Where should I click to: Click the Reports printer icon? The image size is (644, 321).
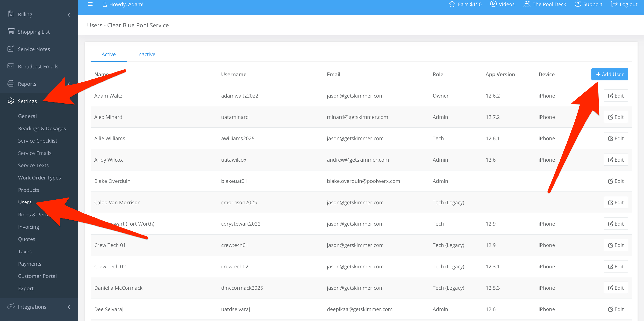11,83
